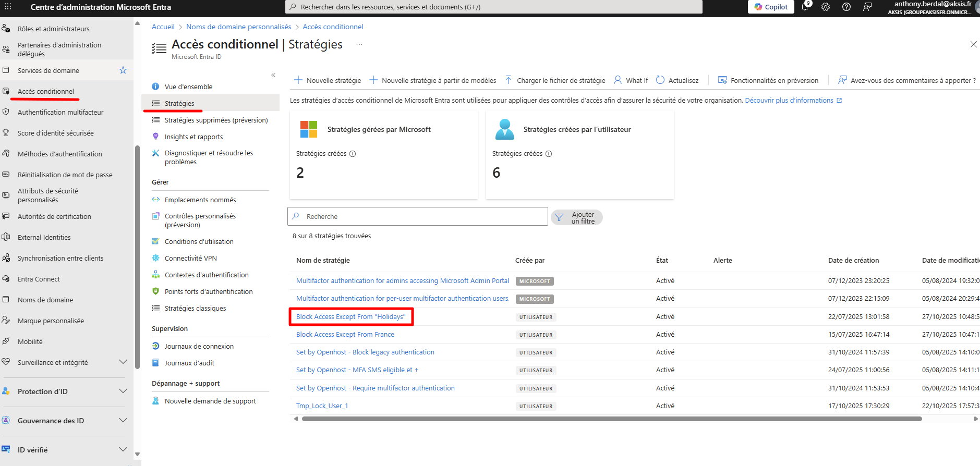Screen dimensions: 980x466
Task: Open the app launcher waffle icon
Action: click(x=8, y=7)
